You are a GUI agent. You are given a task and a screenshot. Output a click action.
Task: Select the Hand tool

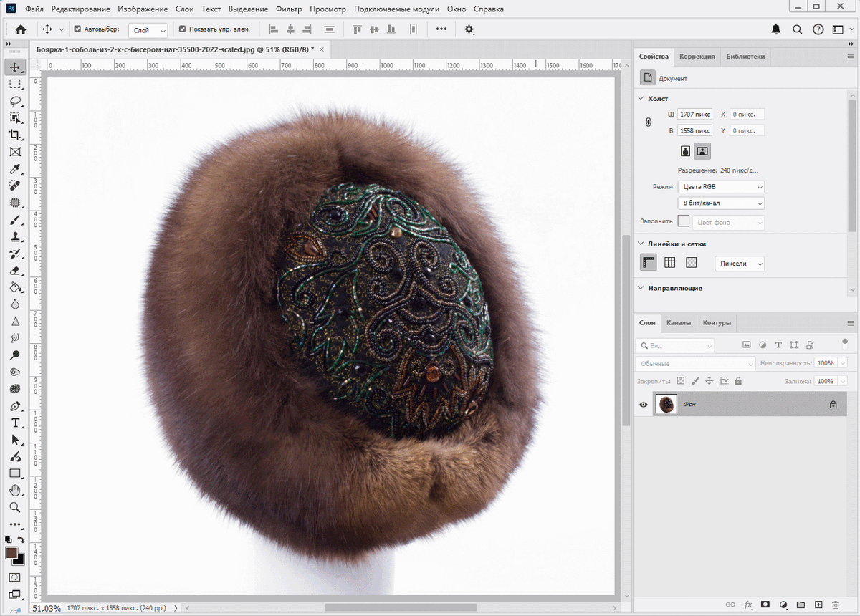point(15,491)
